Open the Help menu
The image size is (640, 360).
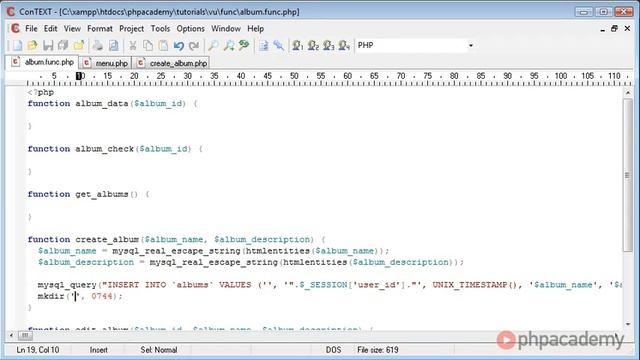click(x=256, y=29)
